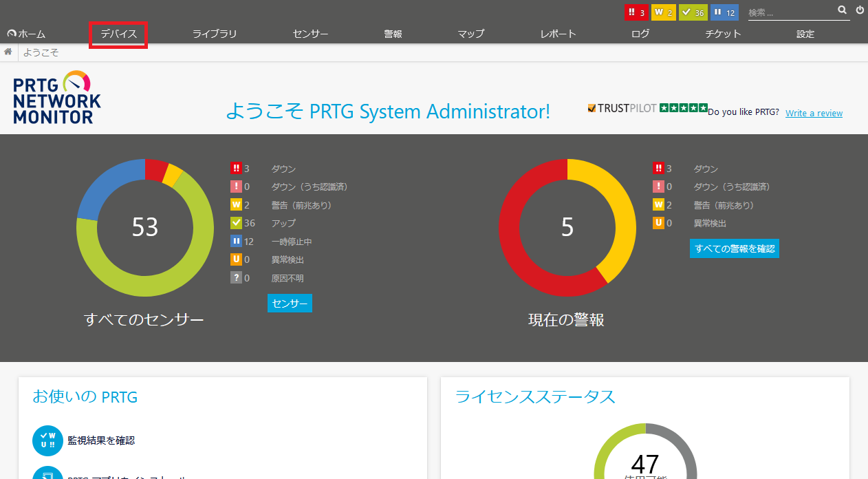Viewport: 868px width, 479px height.
Task: Open the 警報 menu
Action: 393,34
